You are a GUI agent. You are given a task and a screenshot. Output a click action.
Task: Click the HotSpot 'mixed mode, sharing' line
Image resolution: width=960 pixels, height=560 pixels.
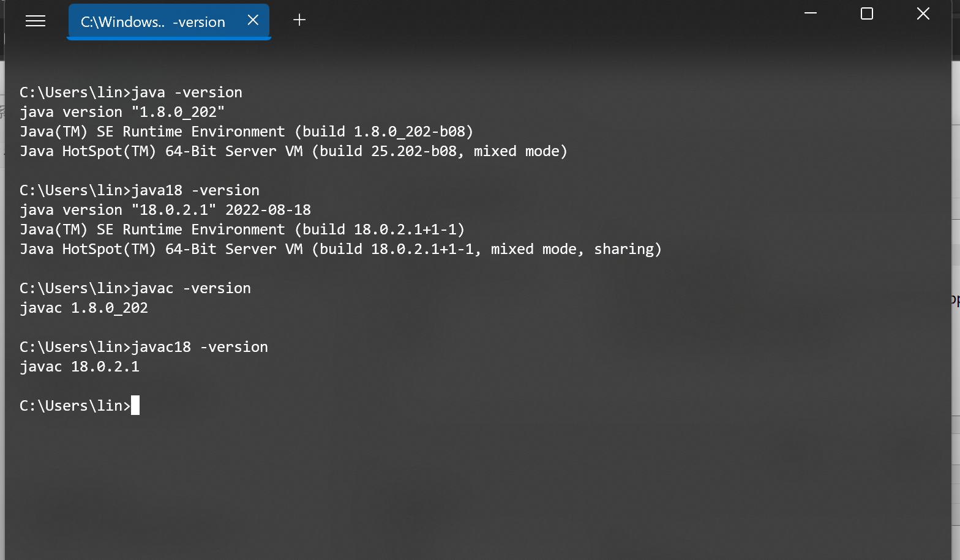340,249
